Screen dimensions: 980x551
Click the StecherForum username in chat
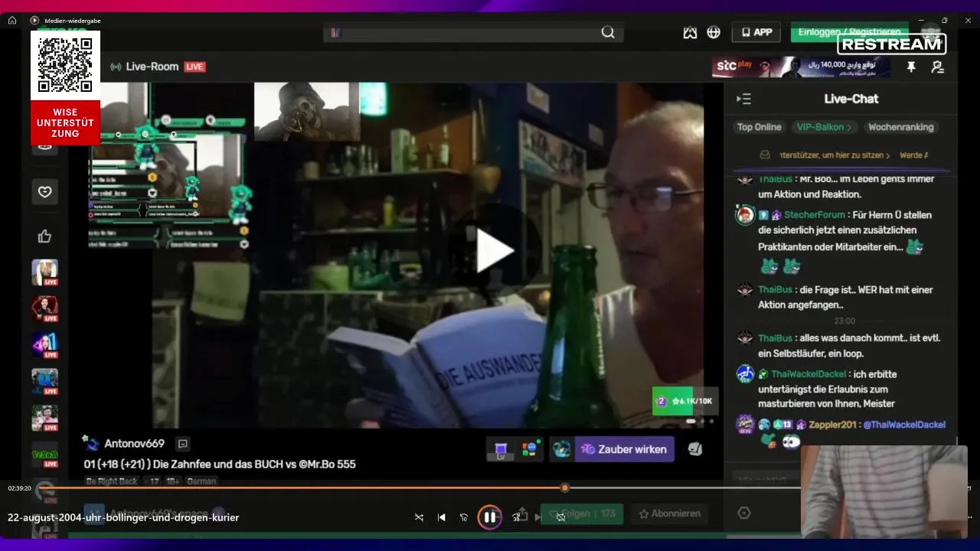coord(815,215)
